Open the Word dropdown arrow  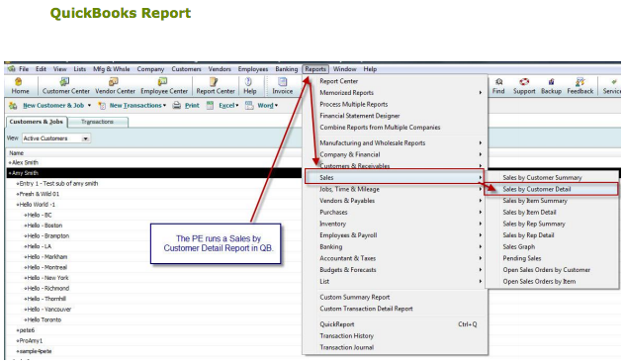[x=276, y=106]
